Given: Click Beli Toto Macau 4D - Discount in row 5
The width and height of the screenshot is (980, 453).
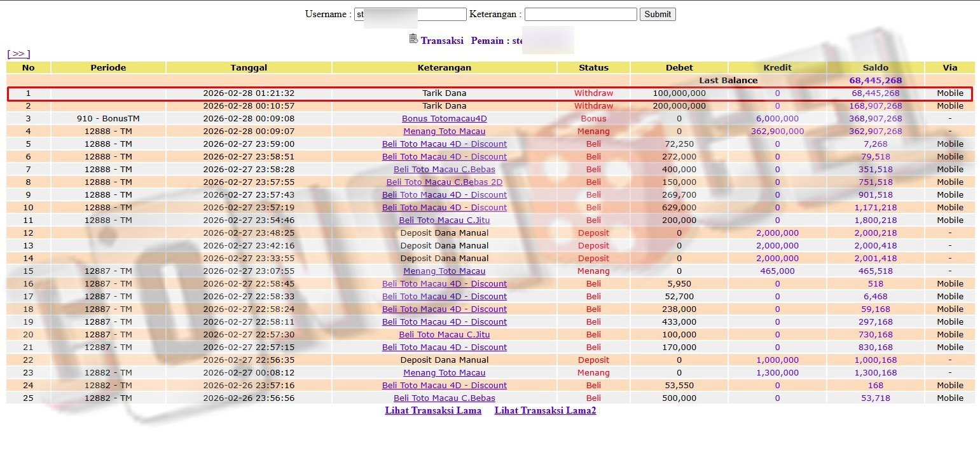Looking at the screenshot, I should [444, 144].
